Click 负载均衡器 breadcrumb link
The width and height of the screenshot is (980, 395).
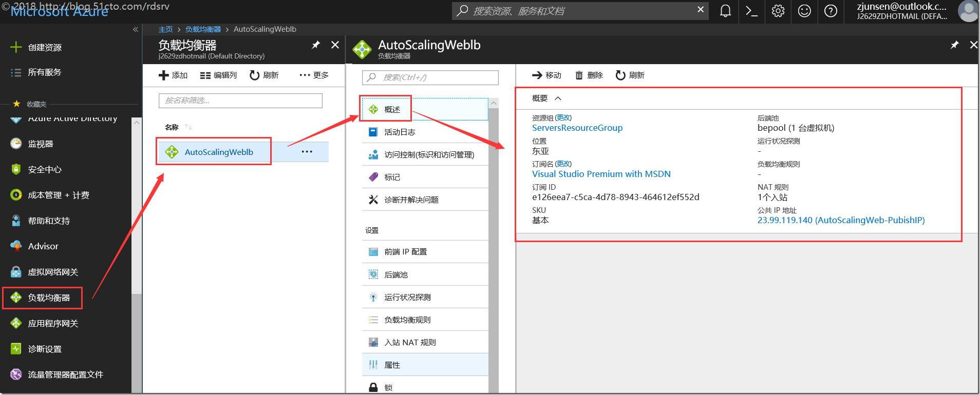coord(203,29)
